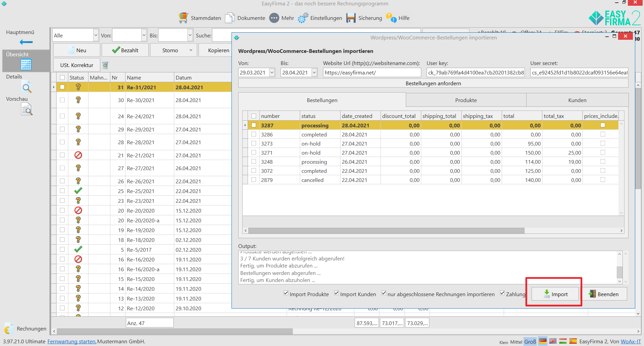Select all orders with header checkbox
Viewport: 644px width, 346px height.
pos(254,116)
